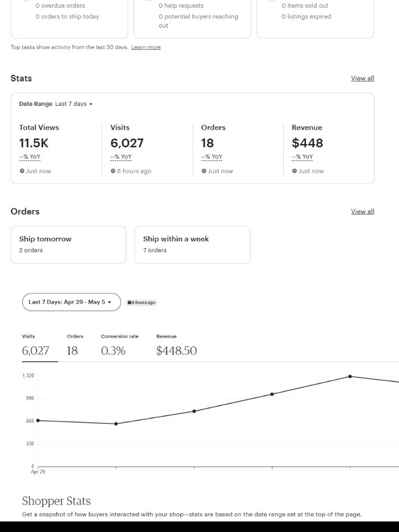Image resolution: width=399 pixels, height=532 pixels.
Task: Click the caret arrow next to Last 7 days
Action: [90, 104]
